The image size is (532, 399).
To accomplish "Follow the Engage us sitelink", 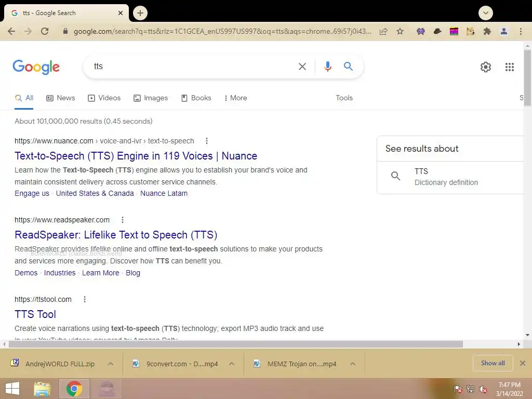I will pos(32,193).
